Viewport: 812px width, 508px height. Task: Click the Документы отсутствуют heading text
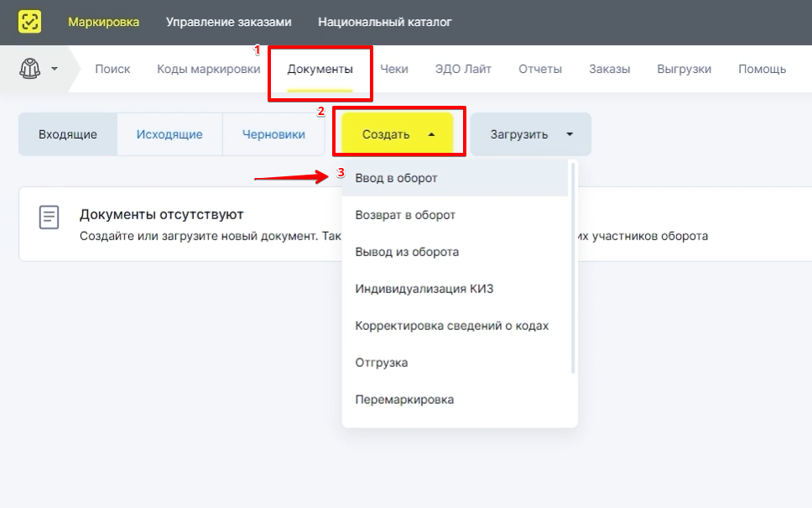click(x=162, y=215)
